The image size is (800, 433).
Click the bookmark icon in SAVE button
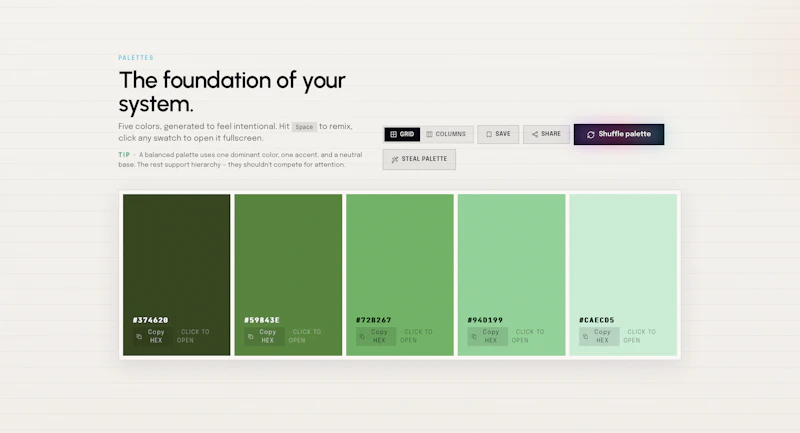point(489,134)
